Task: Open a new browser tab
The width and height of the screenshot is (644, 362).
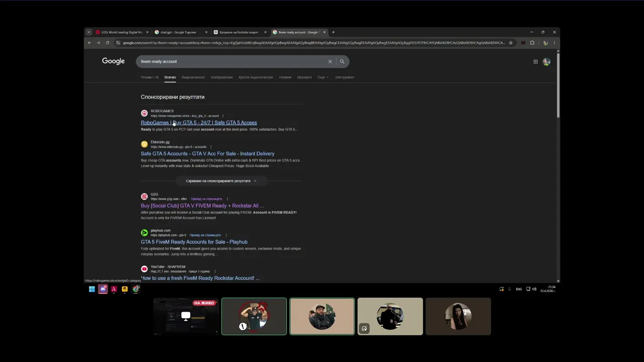Action: (333, 32)
